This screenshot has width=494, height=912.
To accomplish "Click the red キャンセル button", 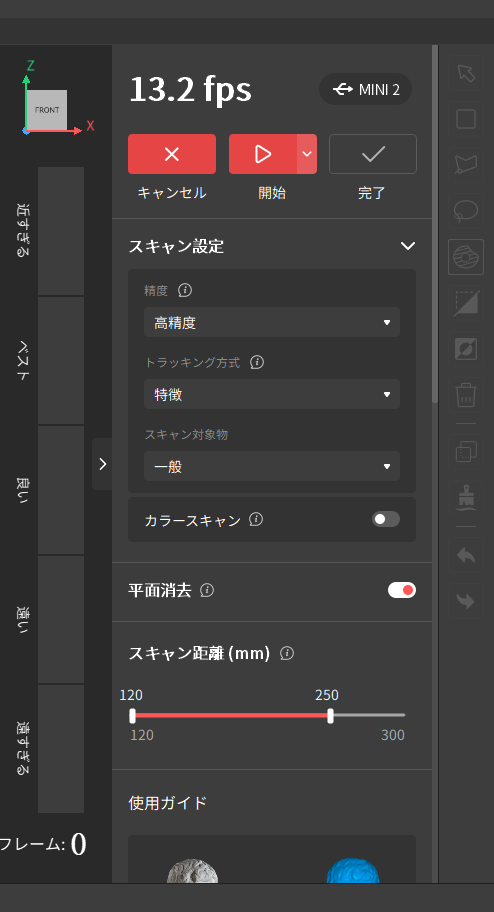I will [x=172, y=154].
